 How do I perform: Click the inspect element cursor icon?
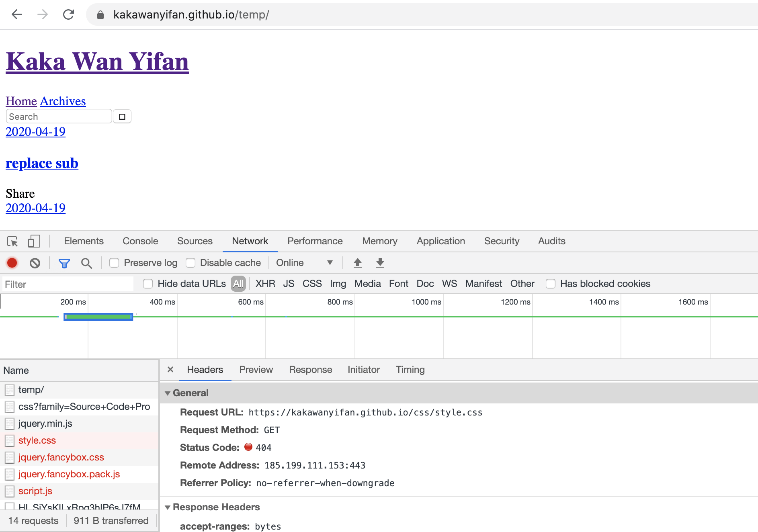click(12, 241)
